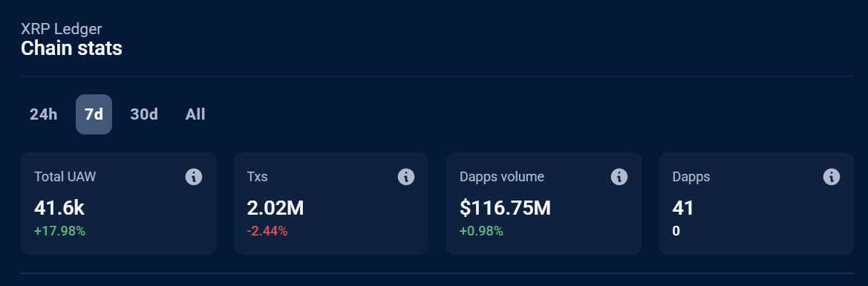Open the Dapps card info icon
This screenshot has height=286, width=868.
point(832,178)
